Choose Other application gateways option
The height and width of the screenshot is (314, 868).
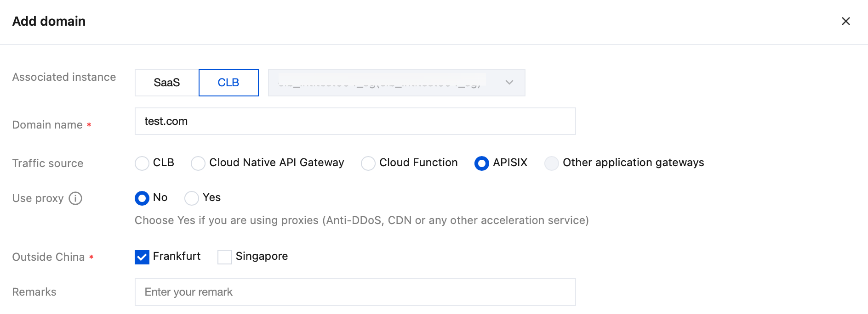(551, 163)
